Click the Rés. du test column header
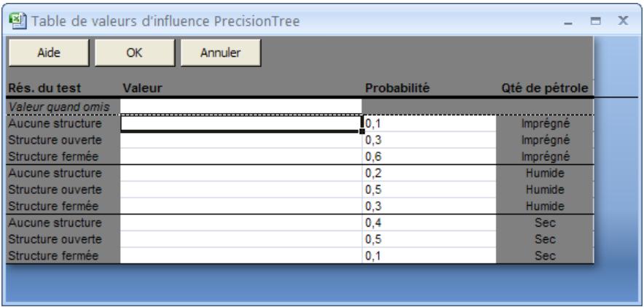The image size is (644, 307). [x=44, y=88]
